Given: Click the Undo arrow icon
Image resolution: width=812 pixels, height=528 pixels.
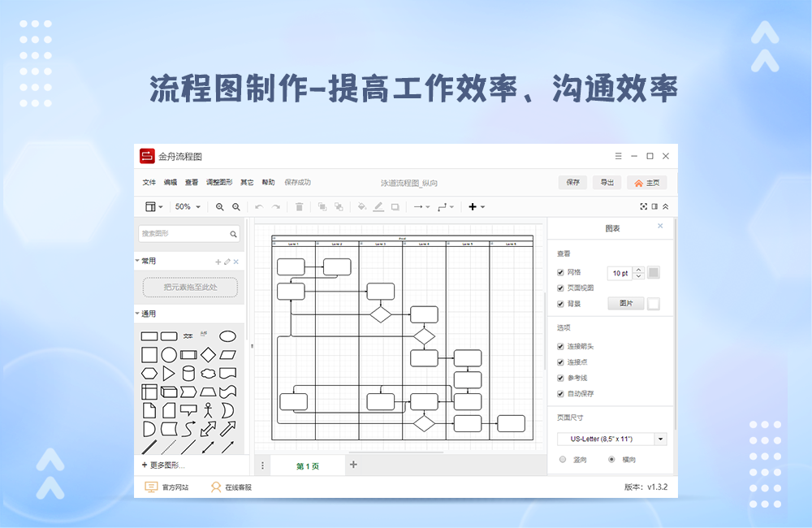Looking at the screenshot, I should [x=258, y=206].
